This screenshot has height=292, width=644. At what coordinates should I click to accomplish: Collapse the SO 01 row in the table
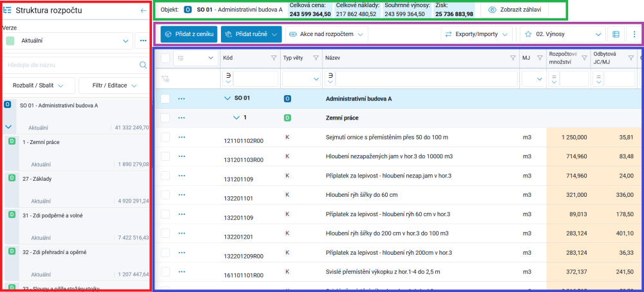click(x=227, y=98)
